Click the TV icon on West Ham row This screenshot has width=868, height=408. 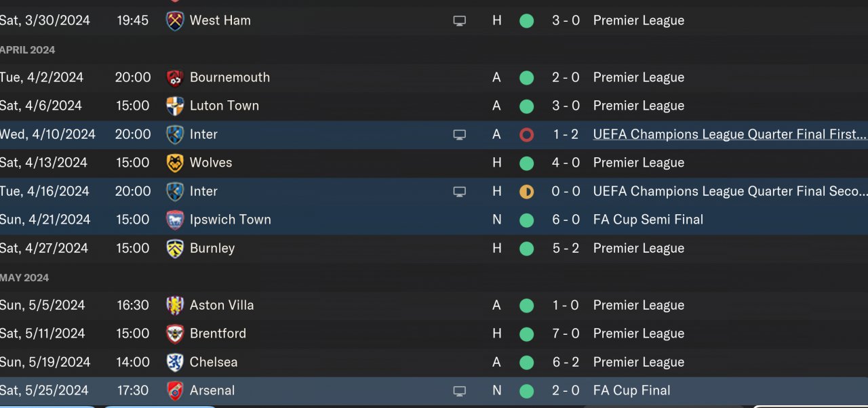pyautogui.click(x=460, y=21)
